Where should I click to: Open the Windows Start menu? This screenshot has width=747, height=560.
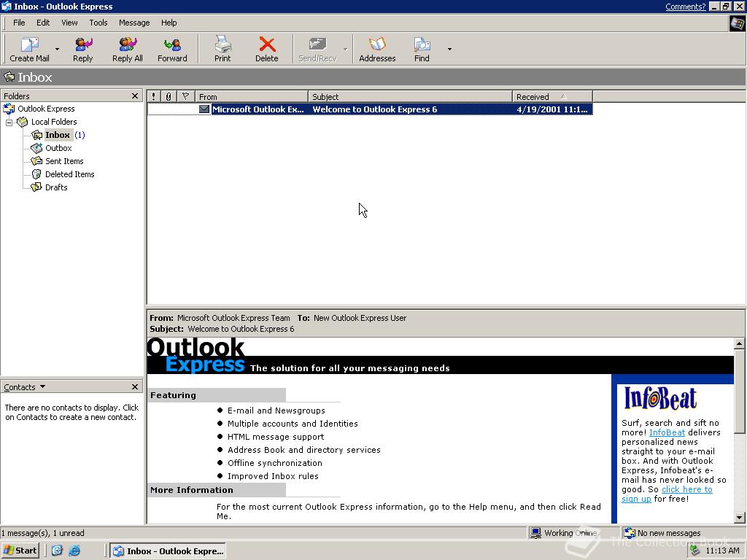pos(20,551)
